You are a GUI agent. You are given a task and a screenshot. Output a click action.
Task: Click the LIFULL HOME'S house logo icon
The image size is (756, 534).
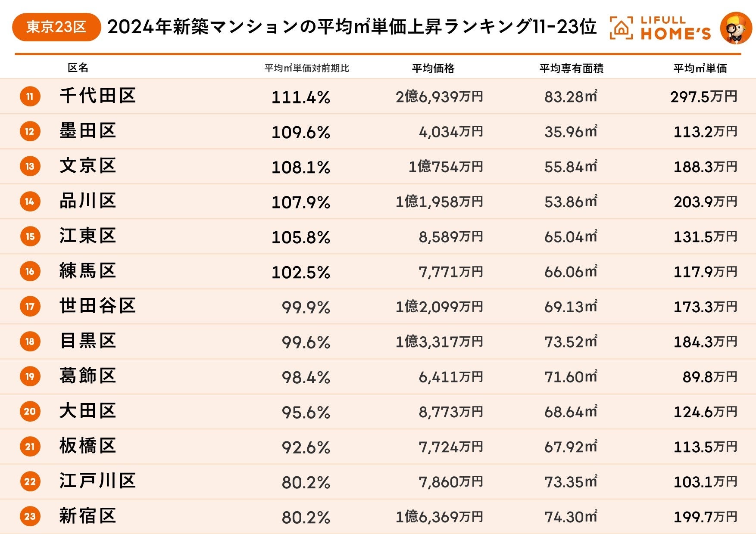tap(621, 28)
